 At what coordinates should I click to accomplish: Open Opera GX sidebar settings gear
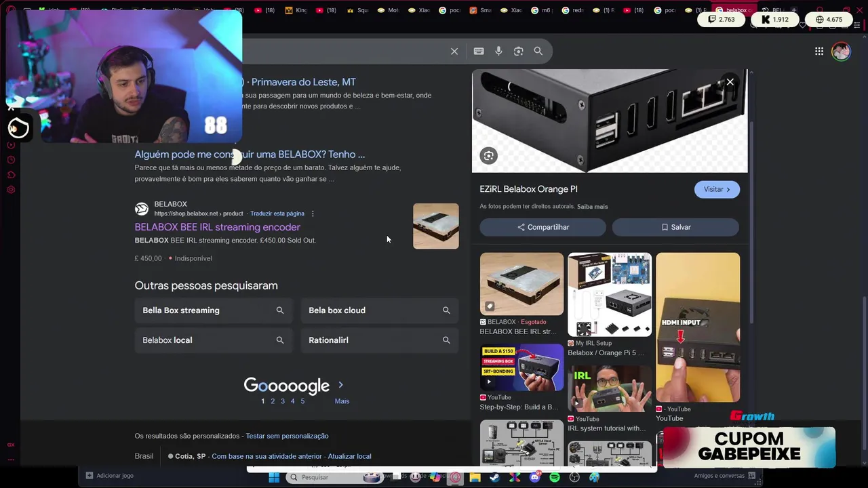coord(11,190)
